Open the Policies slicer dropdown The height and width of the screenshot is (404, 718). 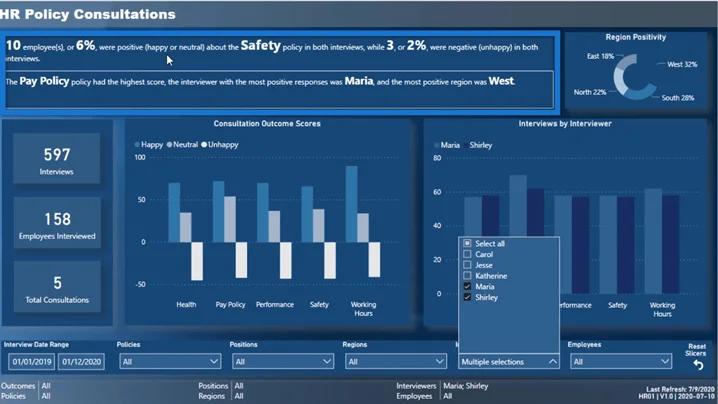click(170, 361)
